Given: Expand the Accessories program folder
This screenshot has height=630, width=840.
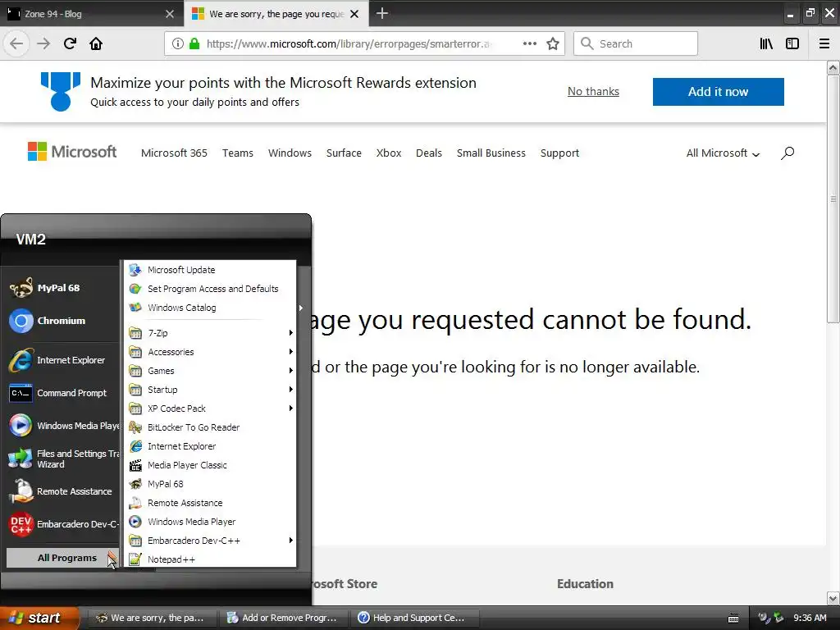Looking at the screenshot, I should pos(210,352).
